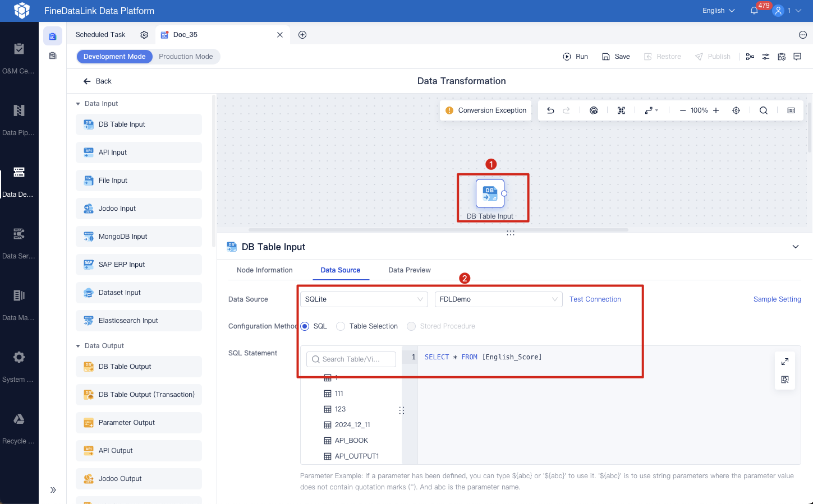Add a new tab with plus icon
813x504 pixels.
coord(302,35)
